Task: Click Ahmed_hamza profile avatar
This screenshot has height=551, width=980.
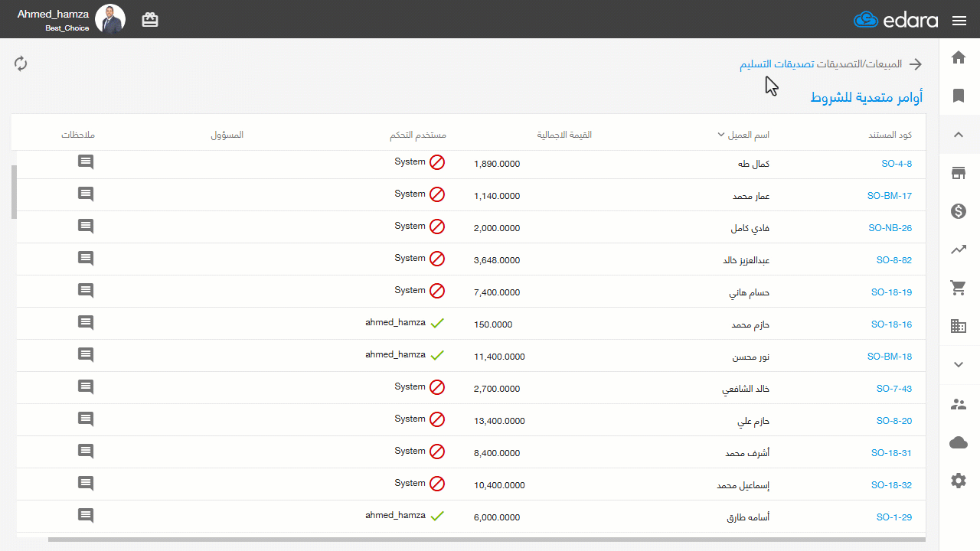Action: tap(110, 19)
